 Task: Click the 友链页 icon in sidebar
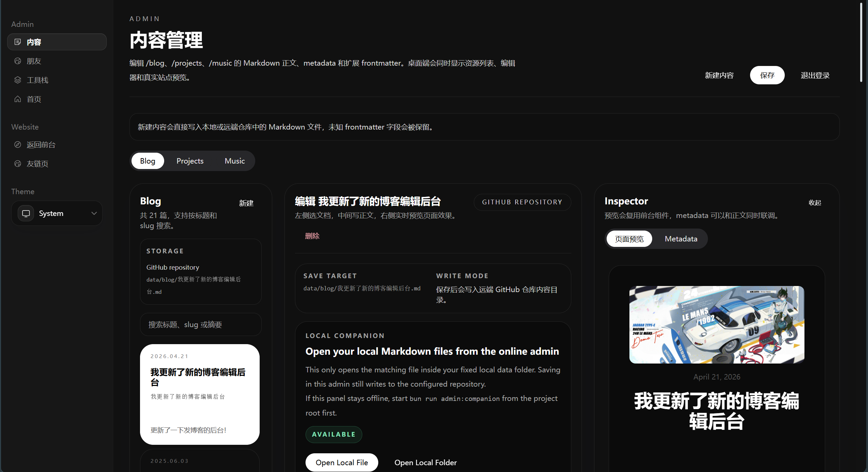tap(18, 164)
